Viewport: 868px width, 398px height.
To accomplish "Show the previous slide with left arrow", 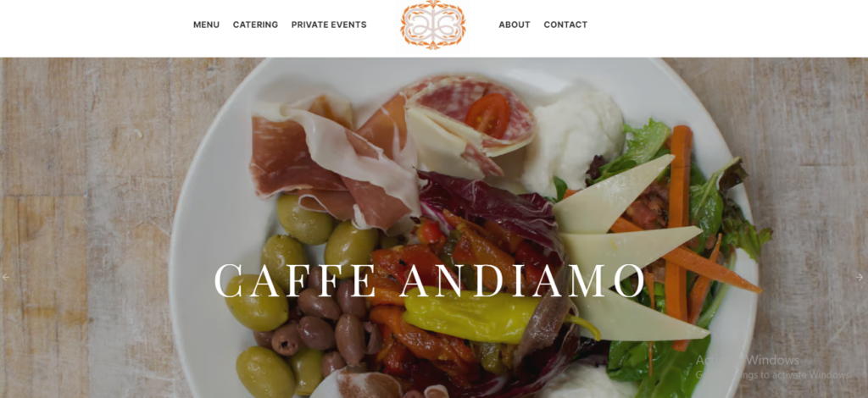I will pyautogui.click(x=6, y=277).
